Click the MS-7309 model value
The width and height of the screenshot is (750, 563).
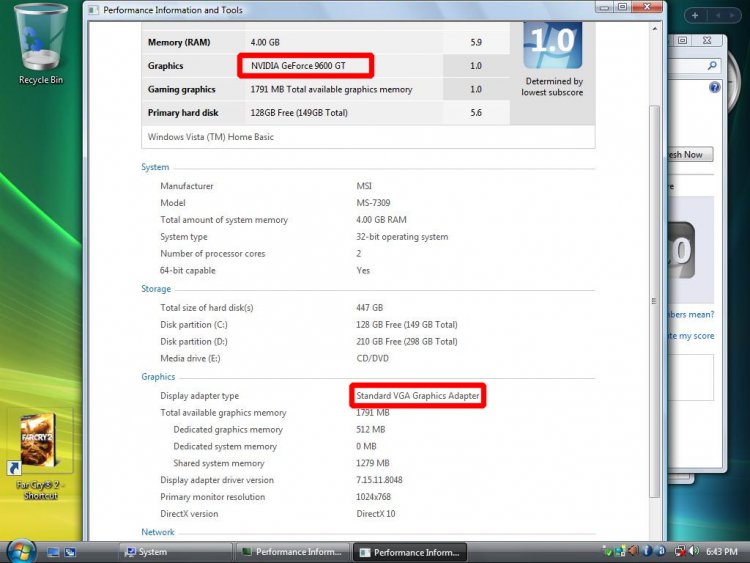[373, 203]
